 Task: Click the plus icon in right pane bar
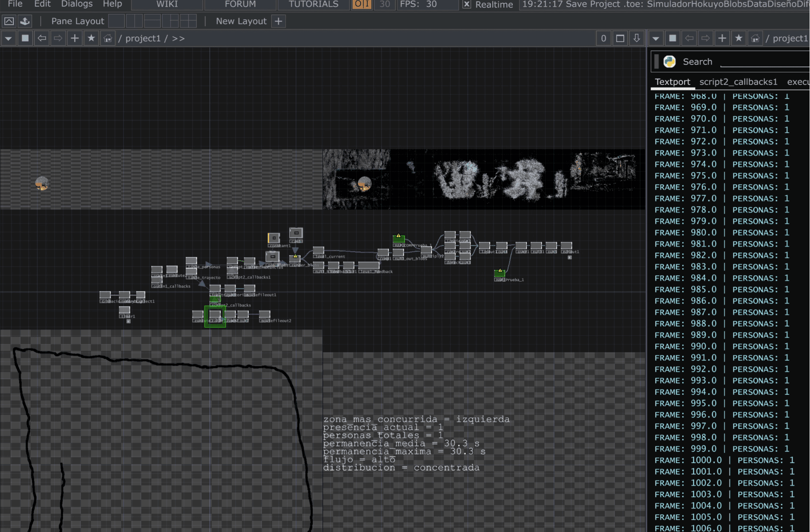point(722,38)
